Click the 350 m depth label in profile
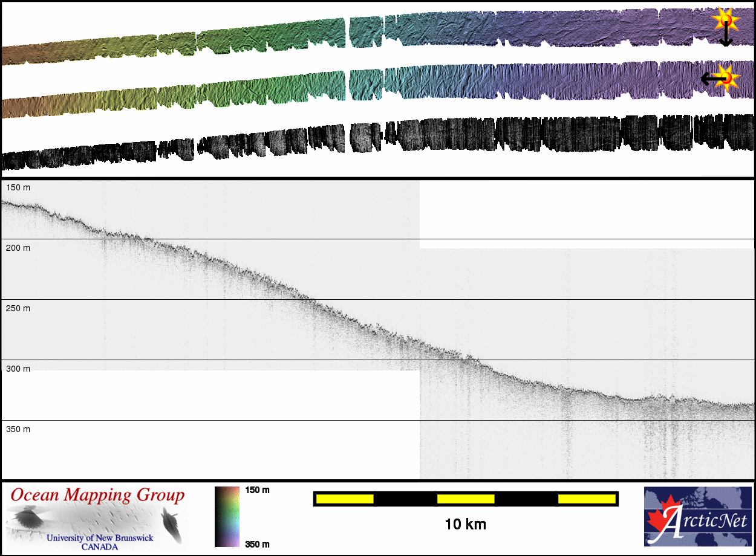This screenshot has height=556, width=756. point(18,430)
